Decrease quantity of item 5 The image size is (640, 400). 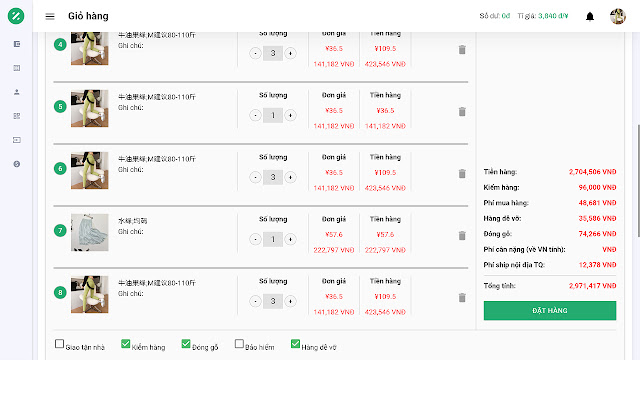point(256,116)
